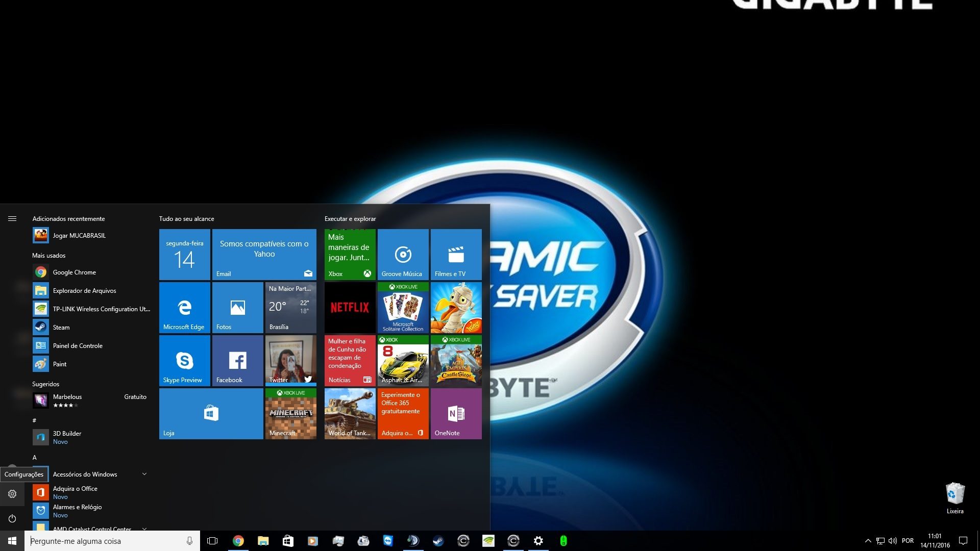Expand Acessórios do Windows folder
The width and height of the screenshot is (980, 551).
[92, 474]
